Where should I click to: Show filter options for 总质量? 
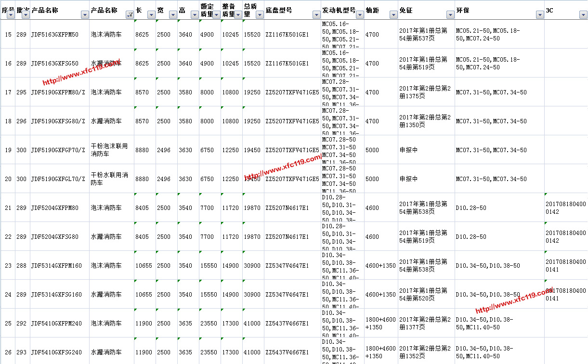coord(260,15)
